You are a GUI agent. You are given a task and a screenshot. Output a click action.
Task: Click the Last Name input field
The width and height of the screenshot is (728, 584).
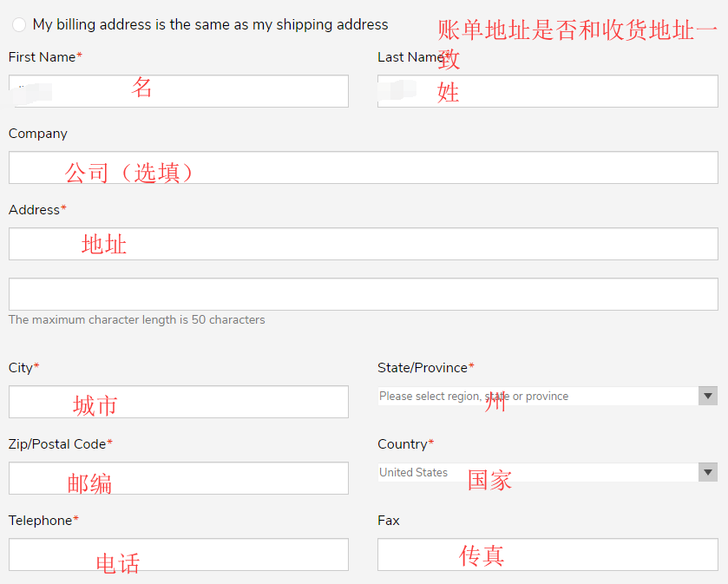click(548, 91)
